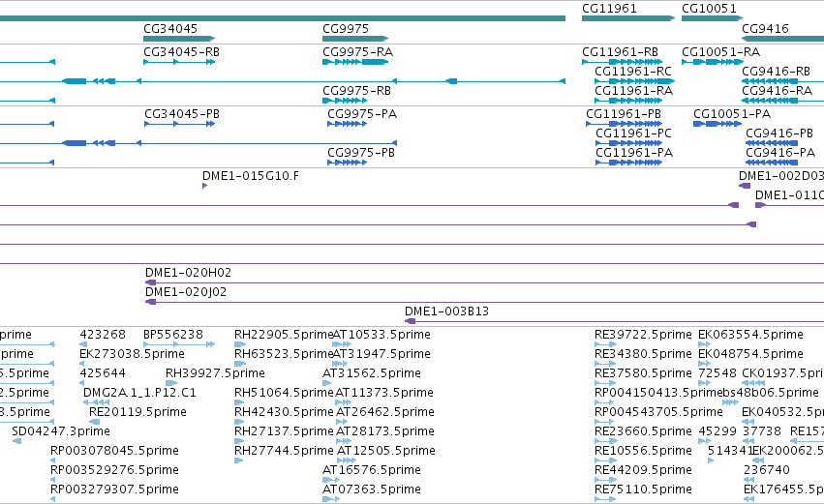
Task: Select EST EK048754.5prime
Action: [x=750, y=353]
